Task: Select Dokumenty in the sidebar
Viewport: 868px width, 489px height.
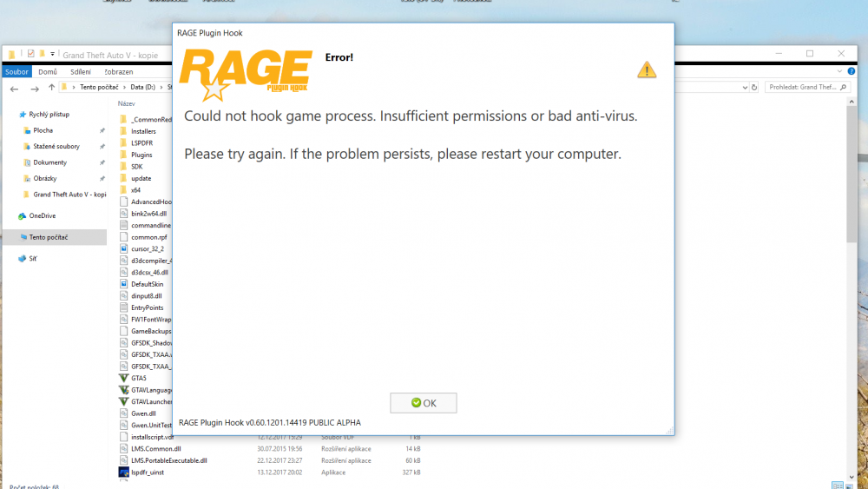Action: coord(49,162)
